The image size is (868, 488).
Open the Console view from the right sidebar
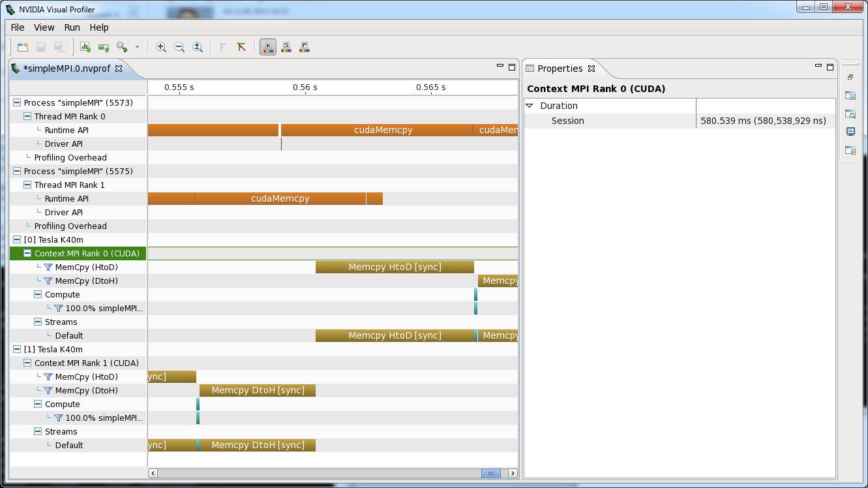(x=850, y=131)
